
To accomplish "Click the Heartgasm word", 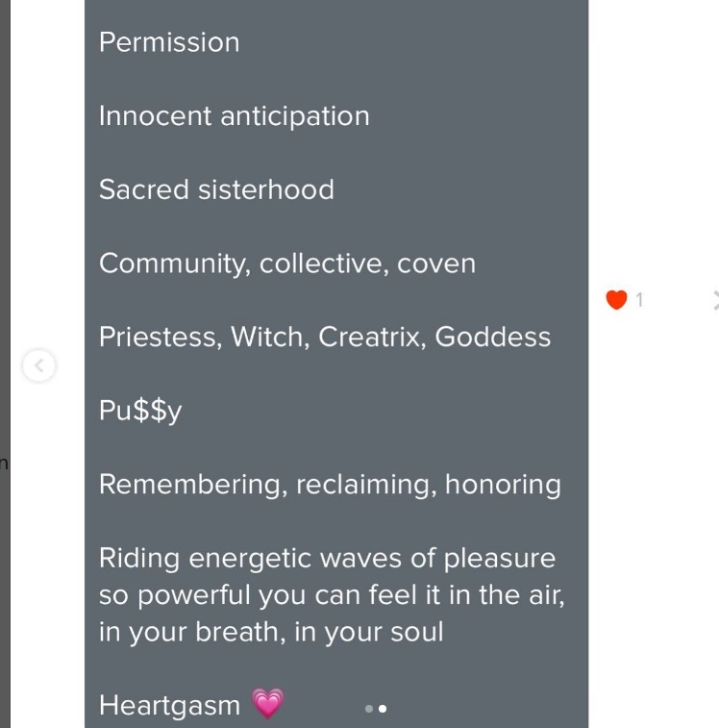I will tap(169, 705).
